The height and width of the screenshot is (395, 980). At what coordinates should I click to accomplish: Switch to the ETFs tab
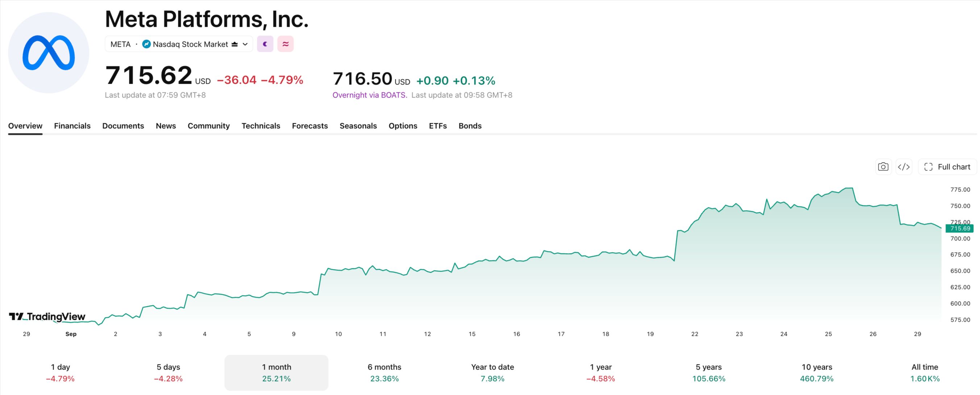pyautogui.click(x=438, y=126)
